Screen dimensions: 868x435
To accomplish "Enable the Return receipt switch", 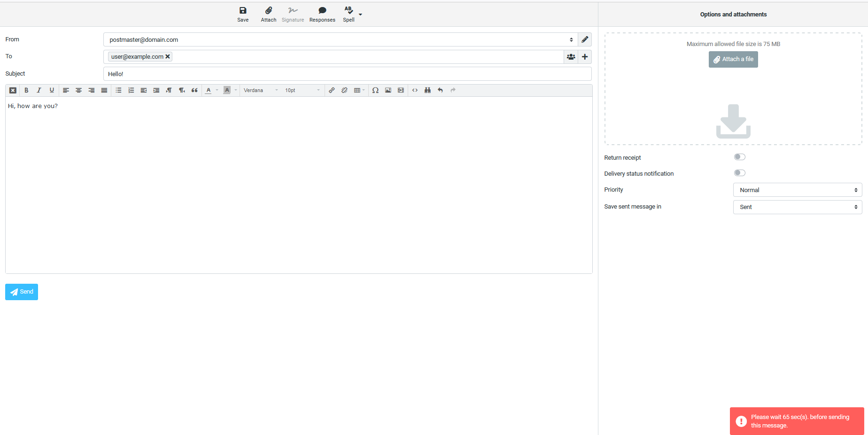I will click(x=740, y=157).
